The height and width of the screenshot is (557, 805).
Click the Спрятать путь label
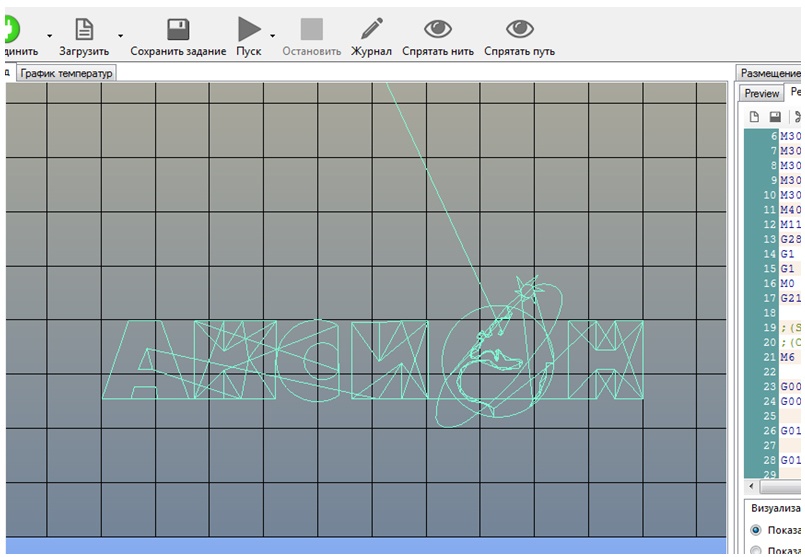[520, 51]
